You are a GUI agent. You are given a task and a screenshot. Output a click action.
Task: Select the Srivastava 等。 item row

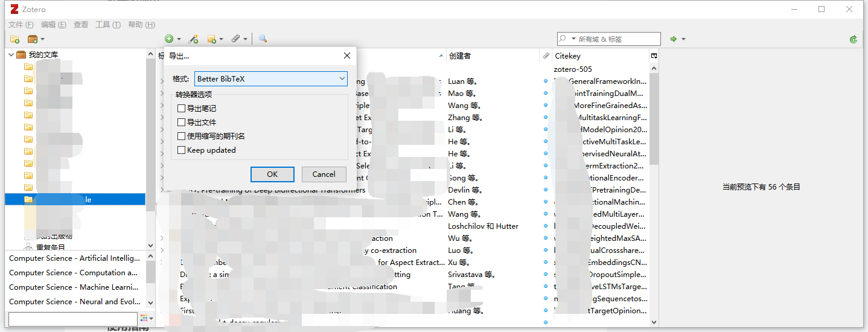coord(403,275)
